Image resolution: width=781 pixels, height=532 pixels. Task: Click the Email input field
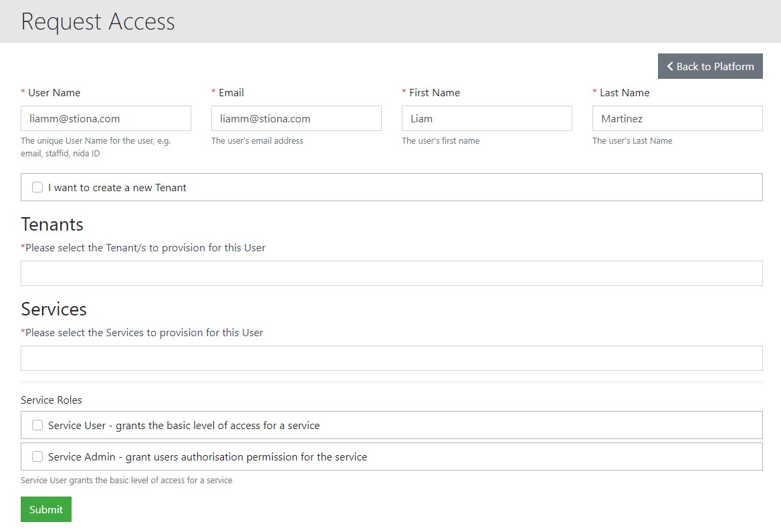click(x=296, y=118)
